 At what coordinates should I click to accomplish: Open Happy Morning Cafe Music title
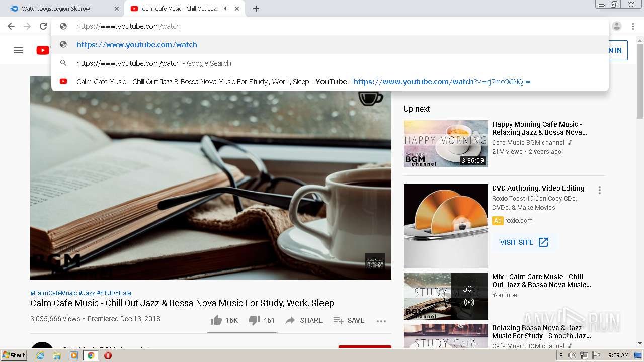pos(539,128)
